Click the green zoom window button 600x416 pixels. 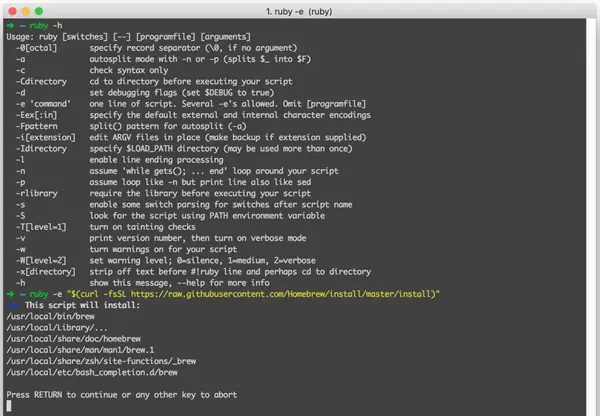point(39,11)
